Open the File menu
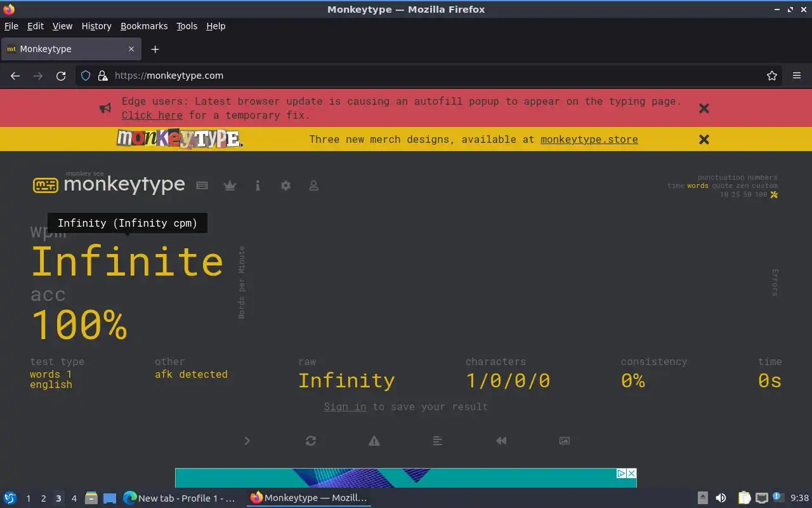Image resolution: width=812 pixels, height=508 pixels. (11, 26)
